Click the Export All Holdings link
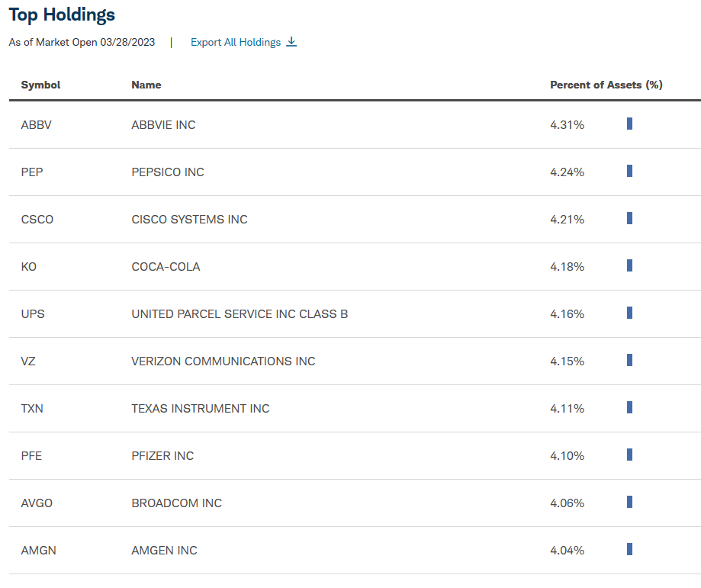This screenshot has width=701, height=588. pyautogui.click(x=243, y=42)
